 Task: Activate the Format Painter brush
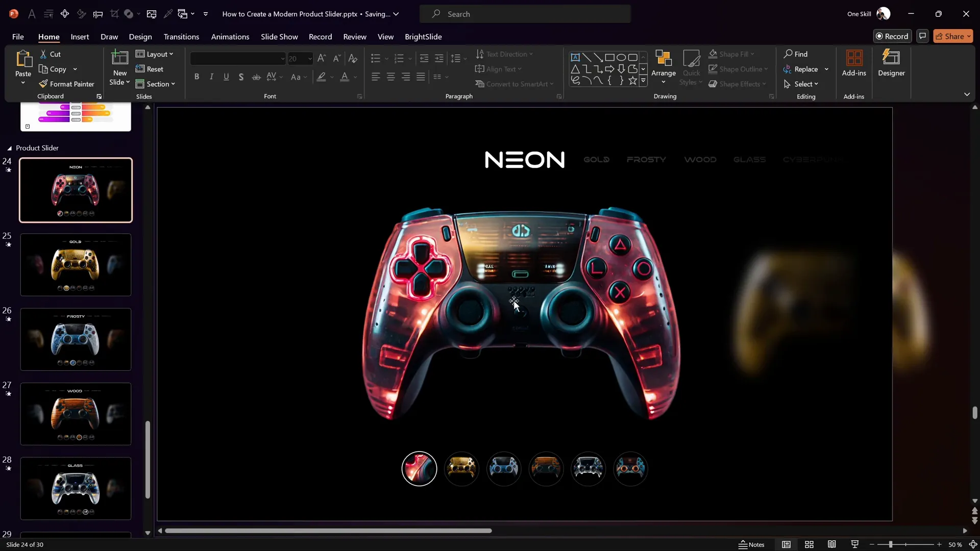pyautogui.click(x=66, y=84)
